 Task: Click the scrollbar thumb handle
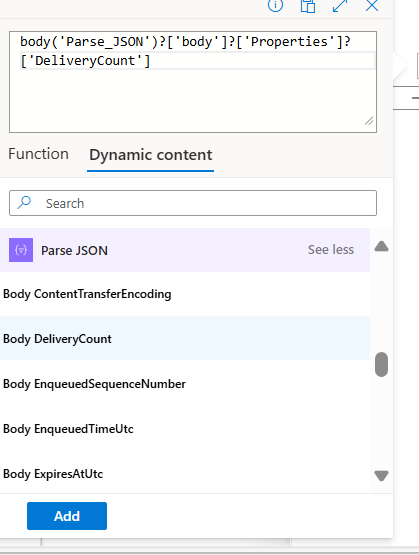(381, 364)
